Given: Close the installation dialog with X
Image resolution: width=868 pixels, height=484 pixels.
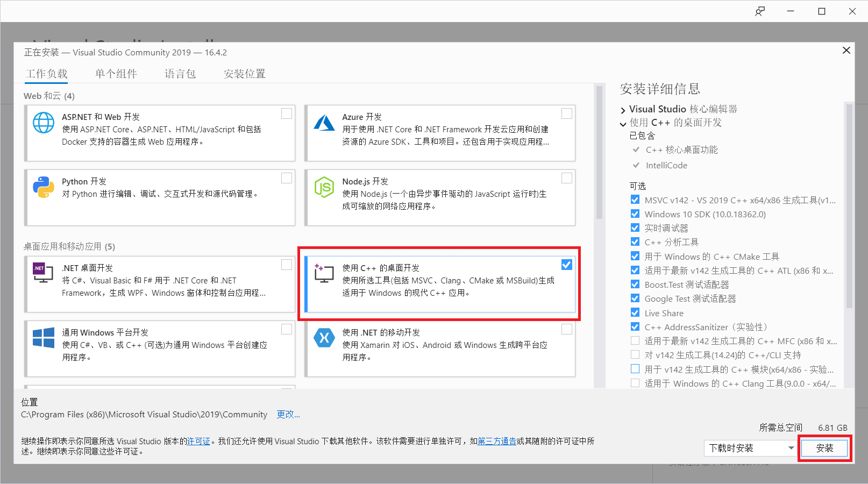Looking at the screenshot, I should [x=846, y=50].
